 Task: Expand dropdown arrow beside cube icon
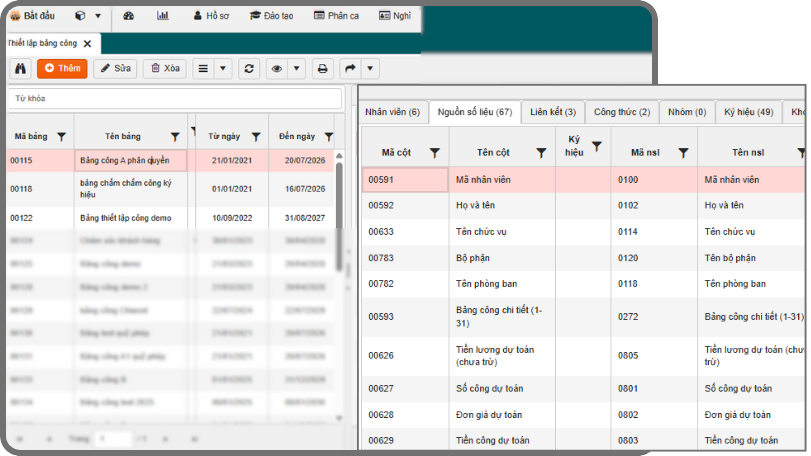[98, 16]
